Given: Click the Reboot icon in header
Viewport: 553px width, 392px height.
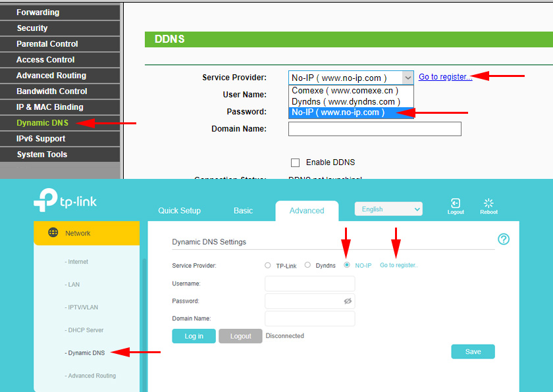Looking at the screenshot, I should (488, 204).
